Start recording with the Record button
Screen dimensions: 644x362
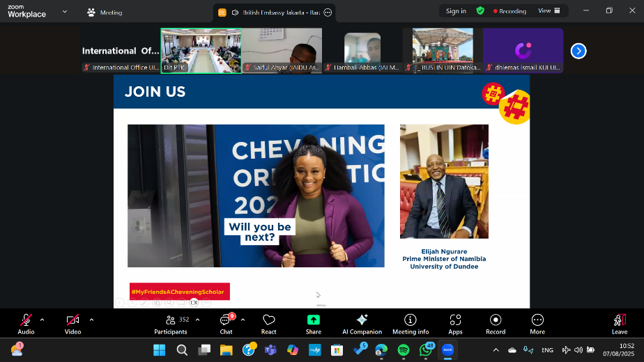pos(496,324)
